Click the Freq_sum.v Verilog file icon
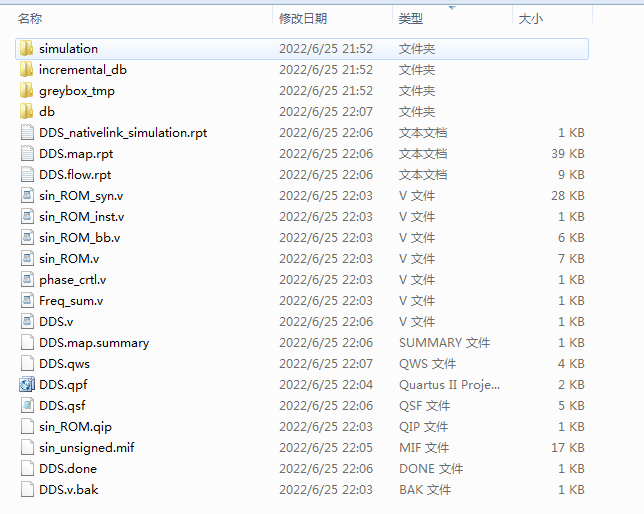The image size is (644, 514). 27,300
